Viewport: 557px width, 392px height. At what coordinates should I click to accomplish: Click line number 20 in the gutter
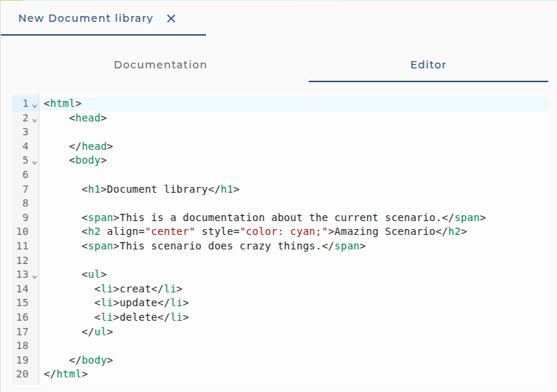click(x=22, y=374)
